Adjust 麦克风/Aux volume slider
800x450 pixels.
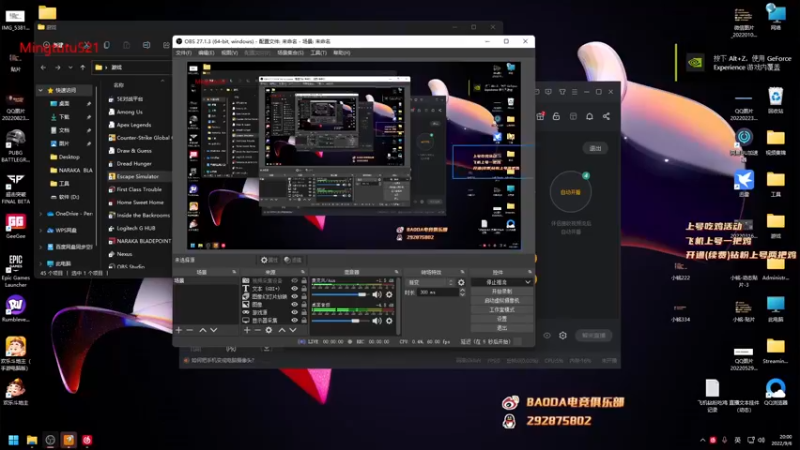[x=340, y=295]
